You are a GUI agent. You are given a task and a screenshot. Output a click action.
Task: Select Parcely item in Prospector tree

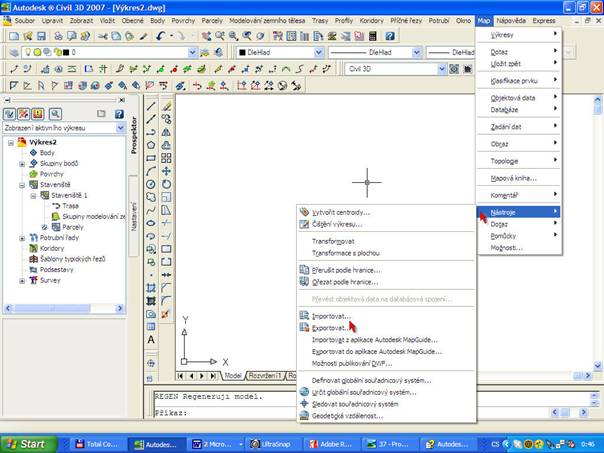point(73,227)
